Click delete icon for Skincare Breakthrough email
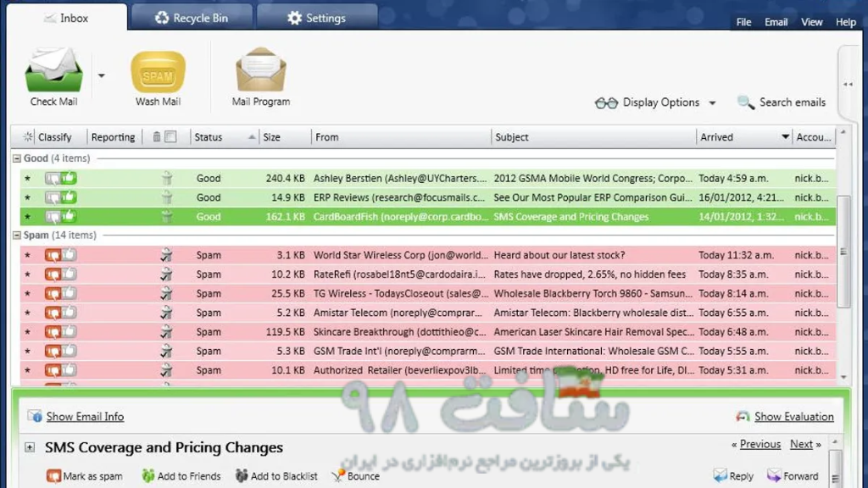The height and width of the screenshot is (488, 868). 166,331
